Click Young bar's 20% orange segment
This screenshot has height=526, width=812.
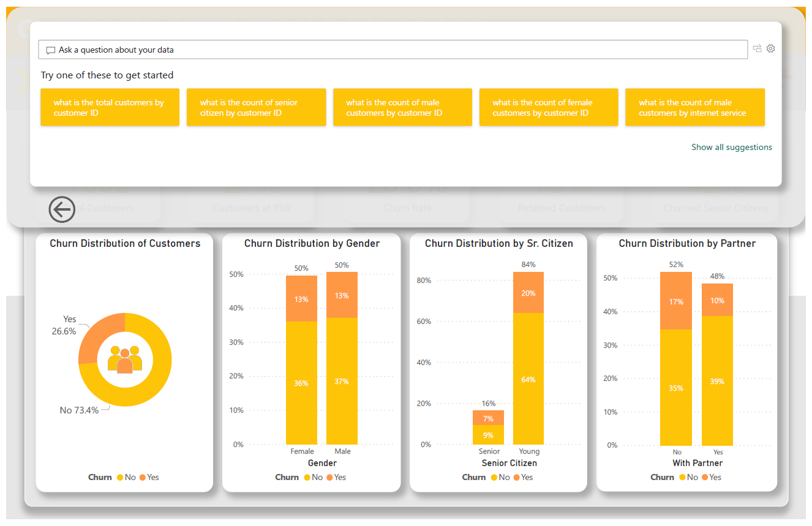pos(528,293)
